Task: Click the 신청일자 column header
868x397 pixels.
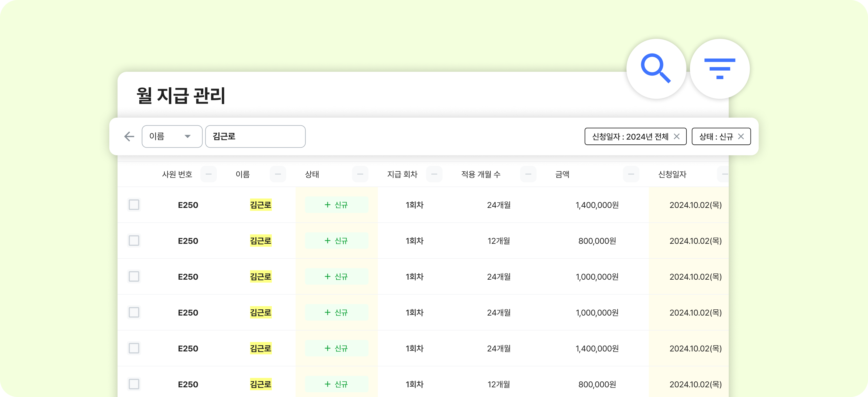Action: (x=672, y=174)
